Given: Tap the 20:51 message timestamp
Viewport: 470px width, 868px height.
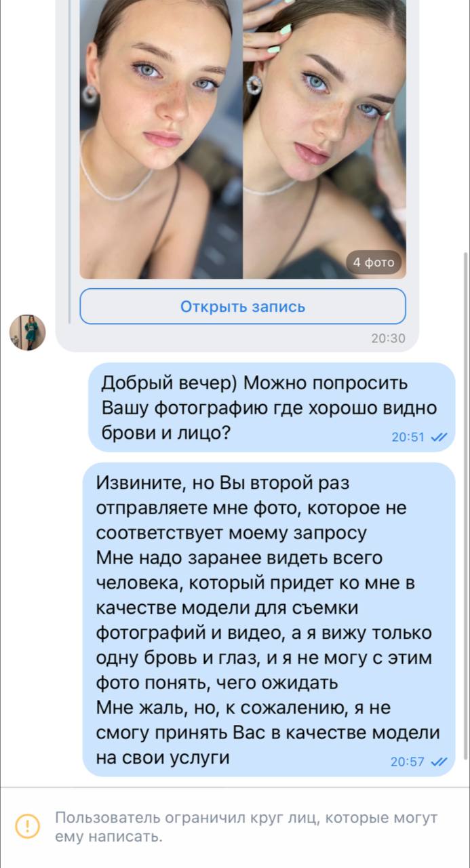Looking at the screenshot, I should tap(408, 437).
